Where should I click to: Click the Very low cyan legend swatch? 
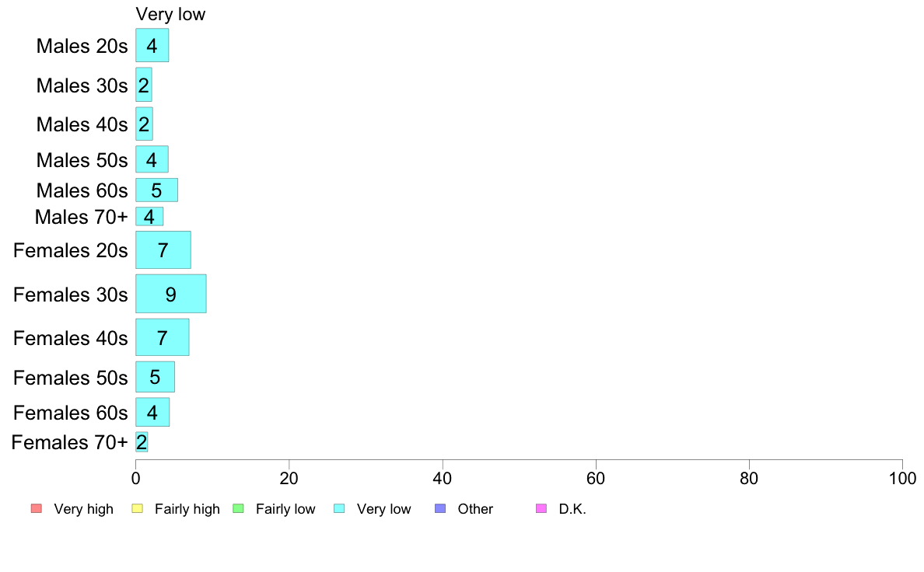(339, 508)
